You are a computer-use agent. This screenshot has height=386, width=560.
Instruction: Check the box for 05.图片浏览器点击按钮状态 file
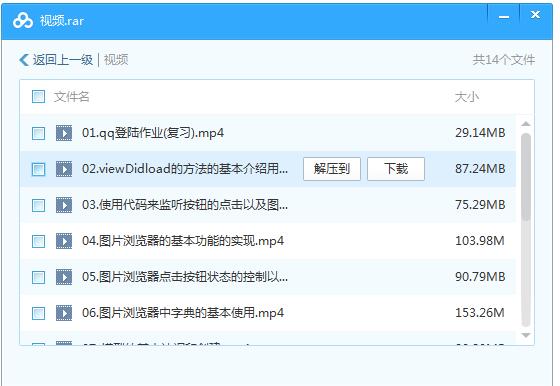[38, 277]
